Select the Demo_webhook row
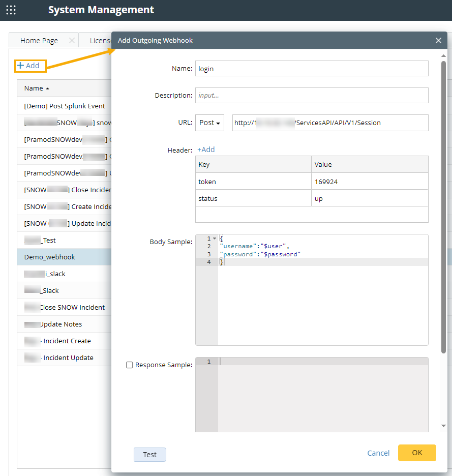 [x=50, y=257]
